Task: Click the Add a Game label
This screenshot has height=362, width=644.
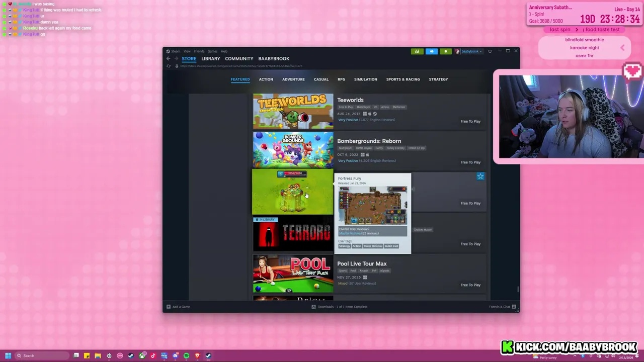Action: [181, 307]
